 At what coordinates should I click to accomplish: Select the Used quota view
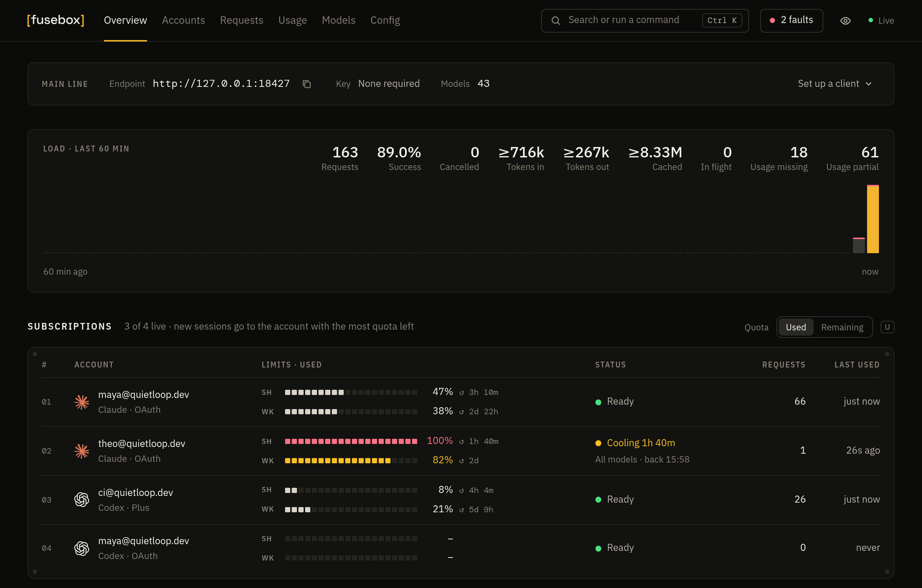coord(795,327)
